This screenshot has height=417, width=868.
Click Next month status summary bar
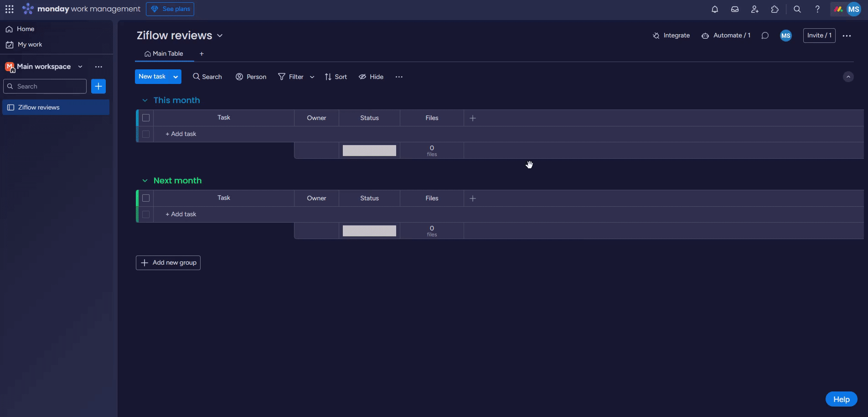click(369, 231)
